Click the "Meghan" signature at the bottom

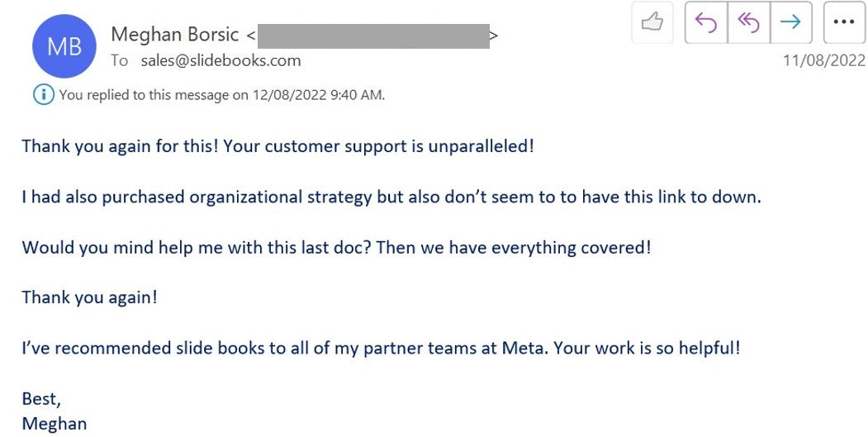[x=54, y=424]
